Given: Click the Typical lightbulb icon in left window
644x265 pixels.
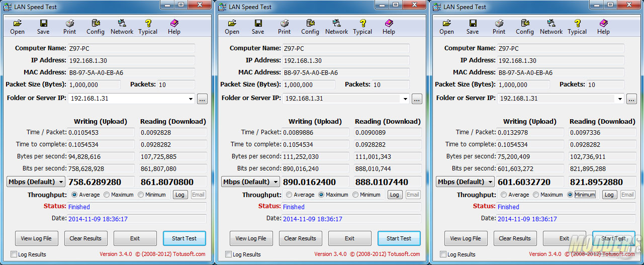Looking at the screenshot, I should (x=148, y=23).
